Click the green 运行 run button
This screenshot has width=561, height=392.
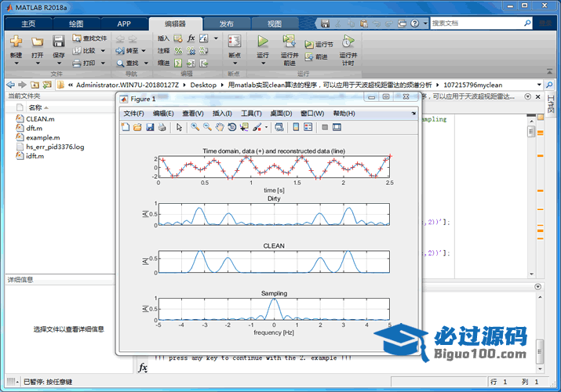pos(263,42)
